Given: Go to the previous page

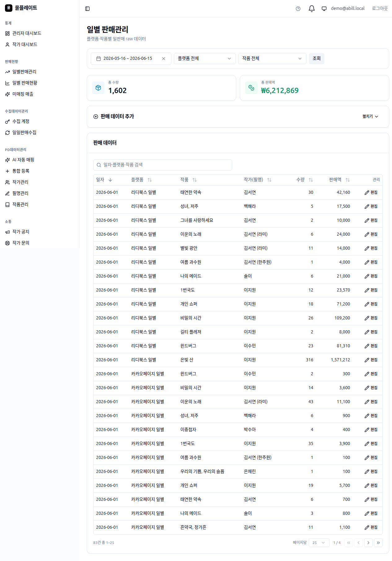Looking at the screenshot, I should 359,543.
